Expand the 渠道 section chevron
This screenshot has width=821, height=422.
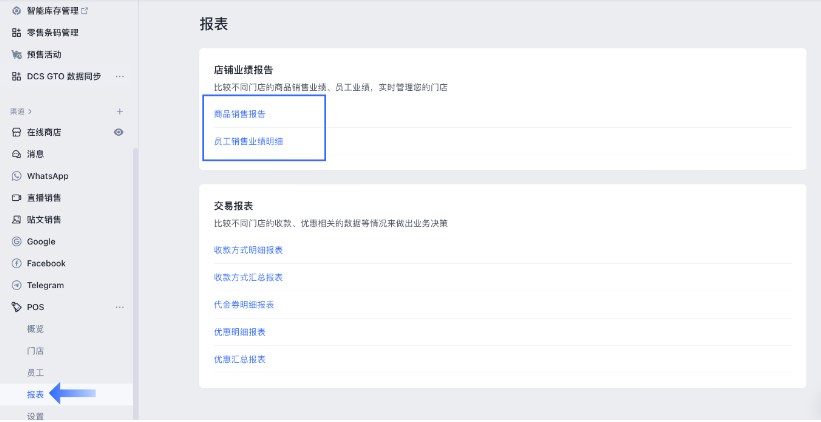coord(30,111)
